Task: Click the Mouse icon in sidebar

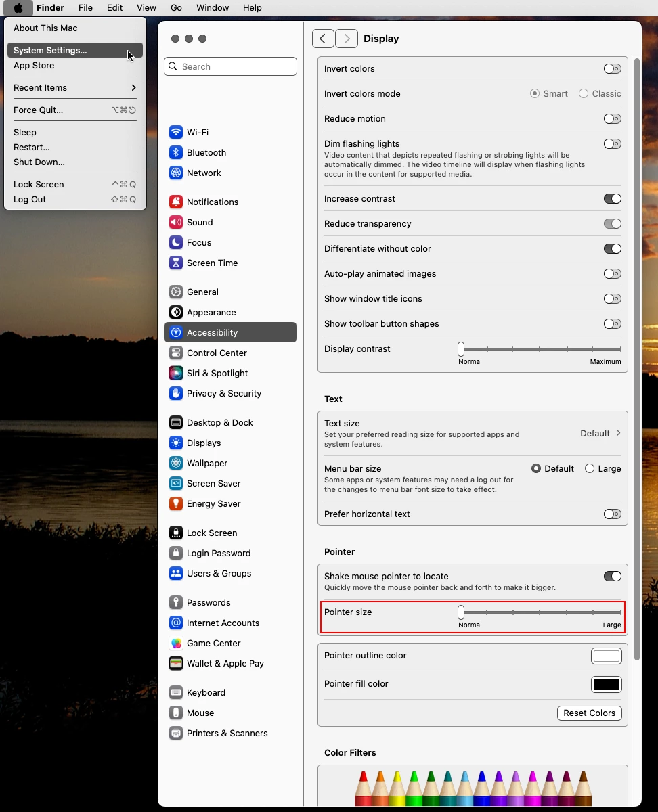Action: click(x=176, y=713)
